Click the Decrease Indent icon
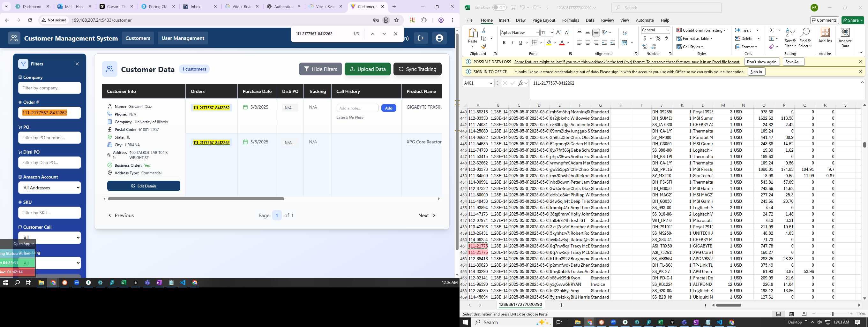This screenshot has height=327, width=868. 604,43
